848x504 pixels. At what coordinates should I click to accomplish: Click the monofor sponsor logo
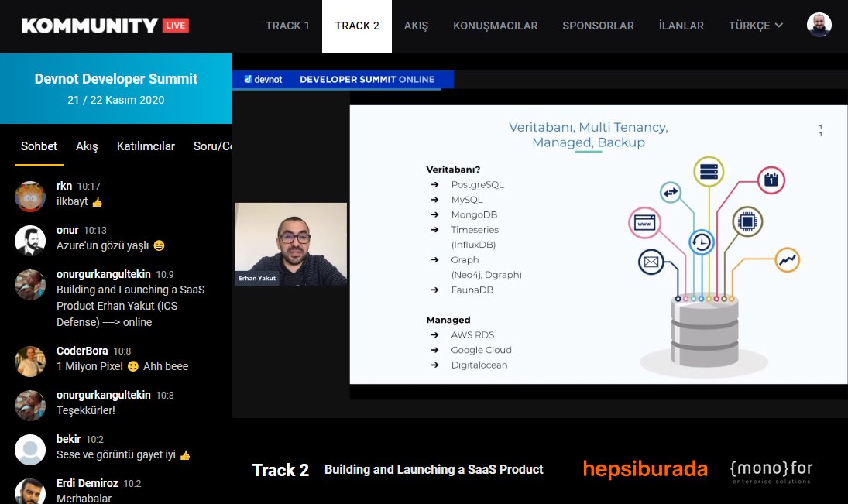771,471
